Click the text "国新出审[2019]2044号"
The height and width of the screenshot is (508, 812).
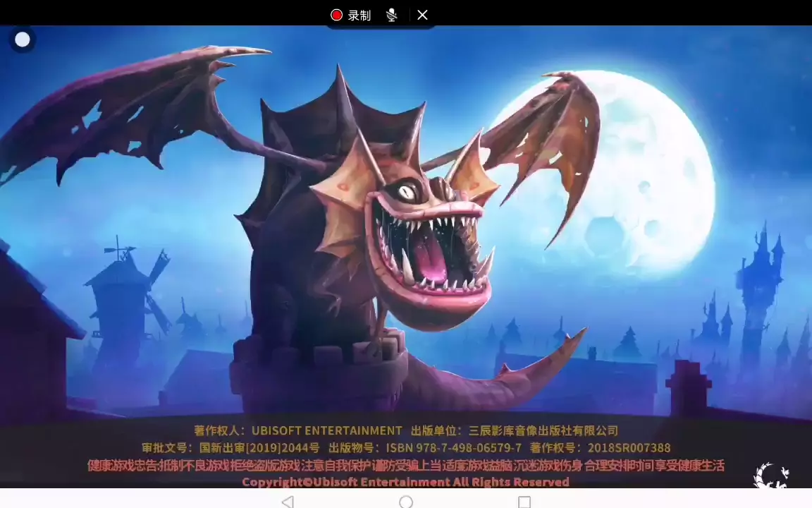pyautogui.click(x=259, y=448)
